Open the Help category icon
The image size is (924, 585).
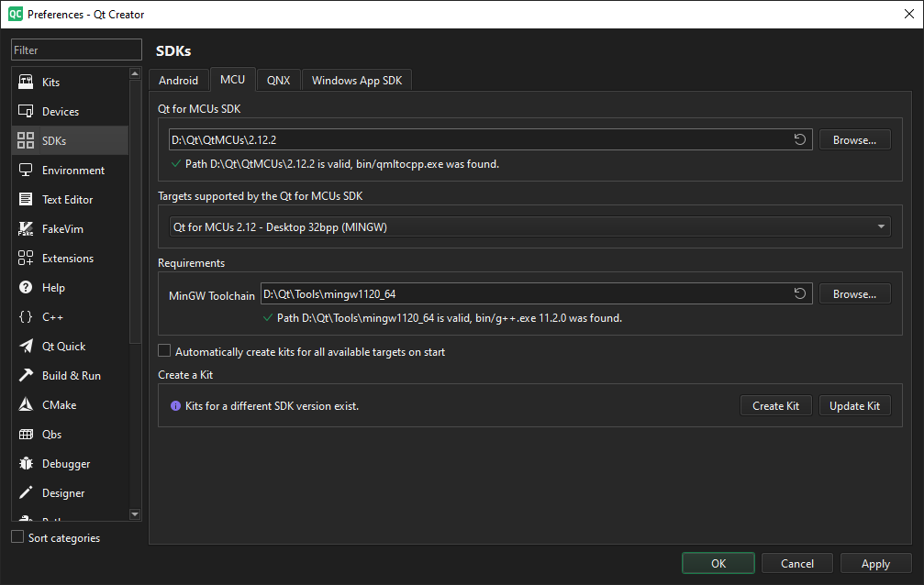(x=26, y=288)
